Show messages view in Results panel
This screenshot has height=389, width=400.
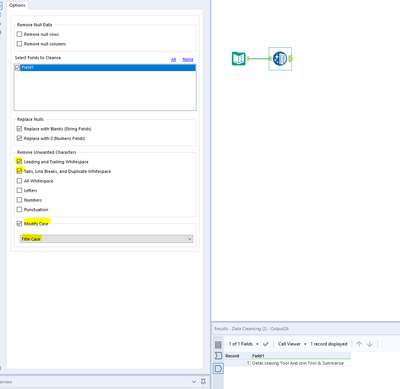tap(218, 344)
